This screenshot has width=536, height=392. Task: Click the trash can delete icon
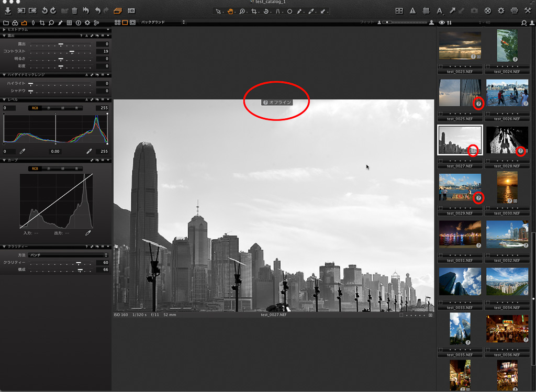click(74, 10)
